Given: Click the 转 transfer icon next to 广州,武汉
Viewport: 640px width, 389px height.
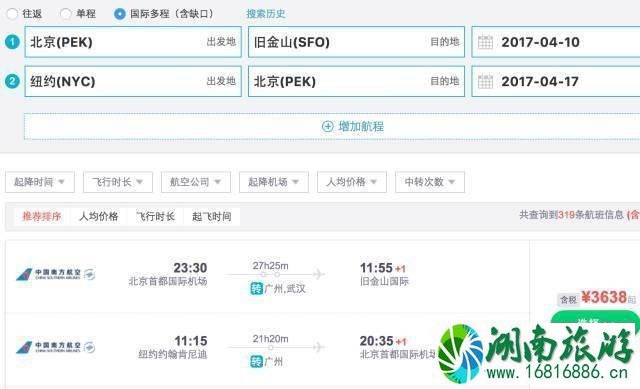Looking at the screenshot, I should (256, 289).
